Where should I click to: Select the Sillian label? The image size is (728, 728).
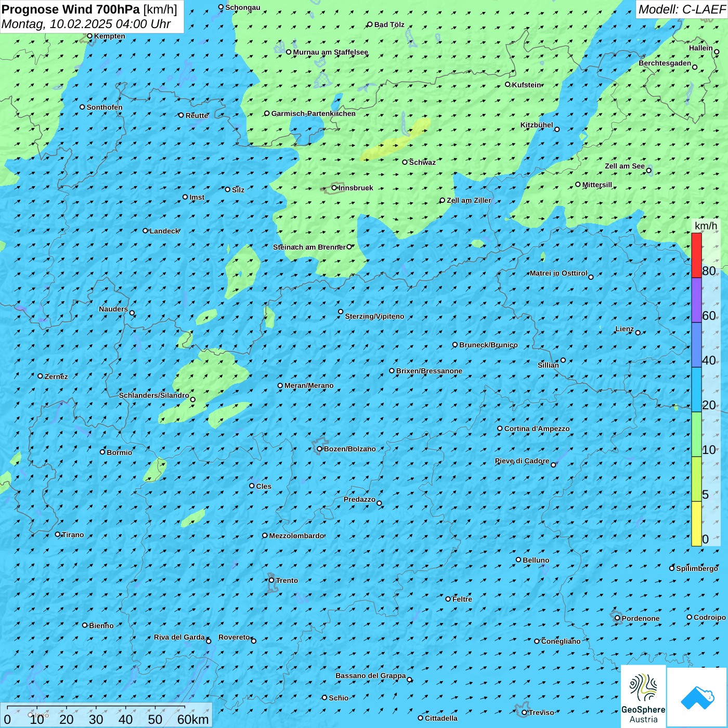[548, 365]
